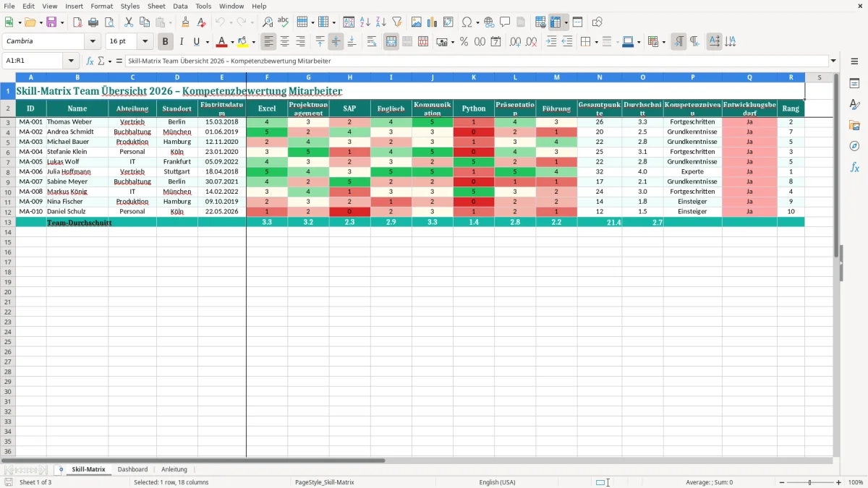Insert an image

pyautogui.click(x=417, y=22)
